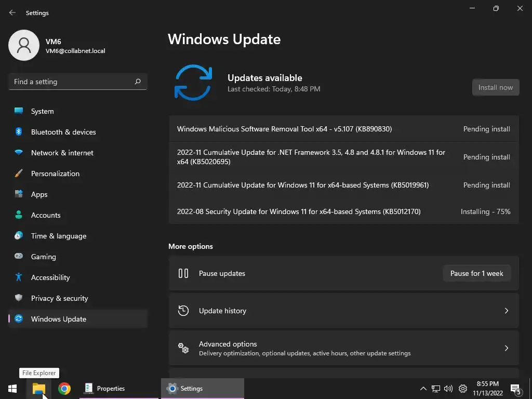532x399 pixels.
Task: Go to Bluetooth & devices settings
Action: (x=78, y=132)
